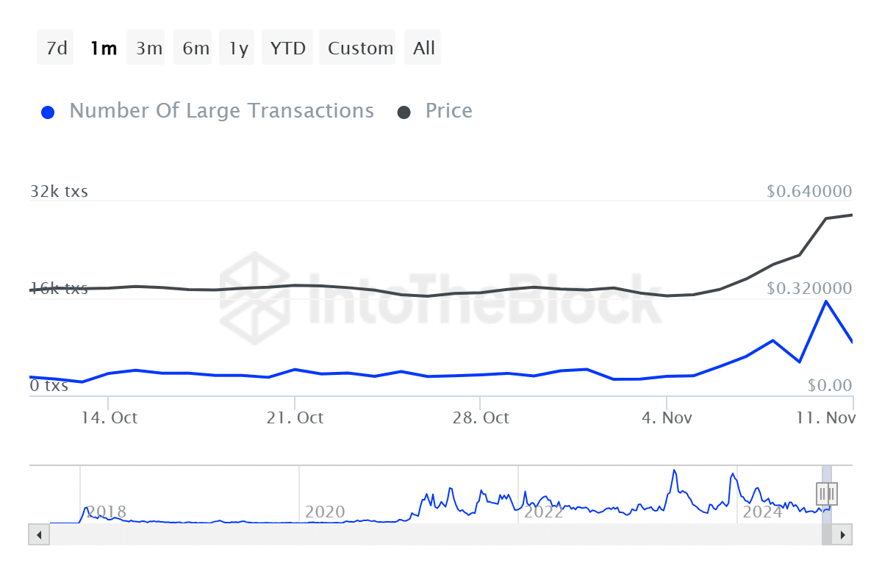Screen dimensions: 882x588
Task: Click the navigator right scroll arrow
Action: click(842, 534)
